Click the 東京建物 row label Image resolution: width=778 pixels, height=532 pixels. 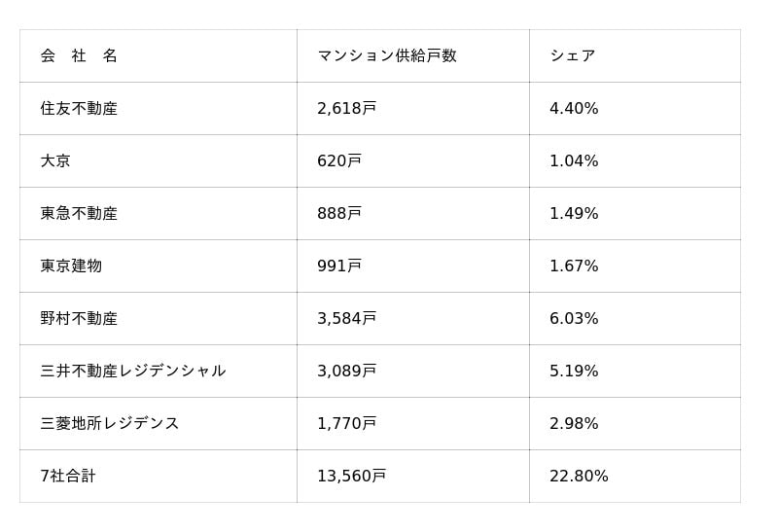coord(71,266)
